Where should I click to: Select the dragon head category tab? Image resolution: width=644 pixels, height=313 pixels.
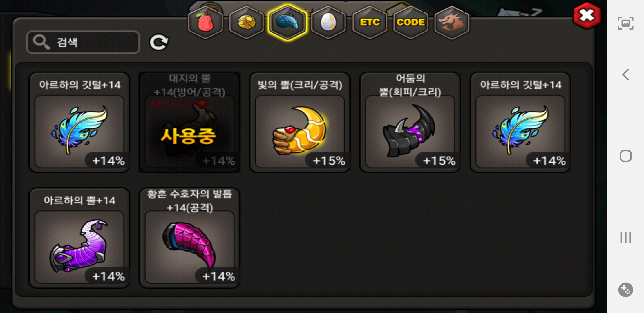(452, 22)
